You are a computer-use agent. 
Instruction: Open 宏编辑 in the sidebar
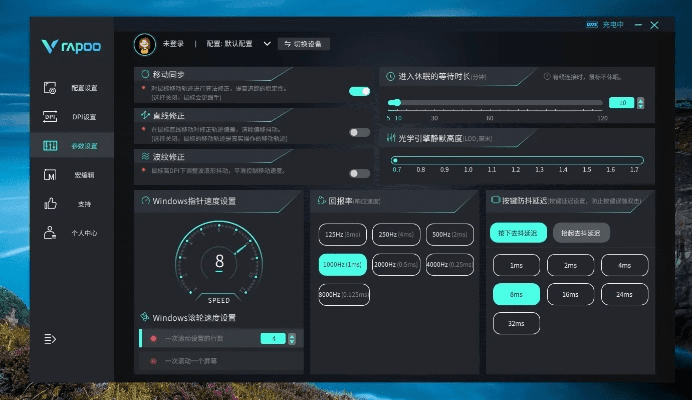[x=84, y=175]
